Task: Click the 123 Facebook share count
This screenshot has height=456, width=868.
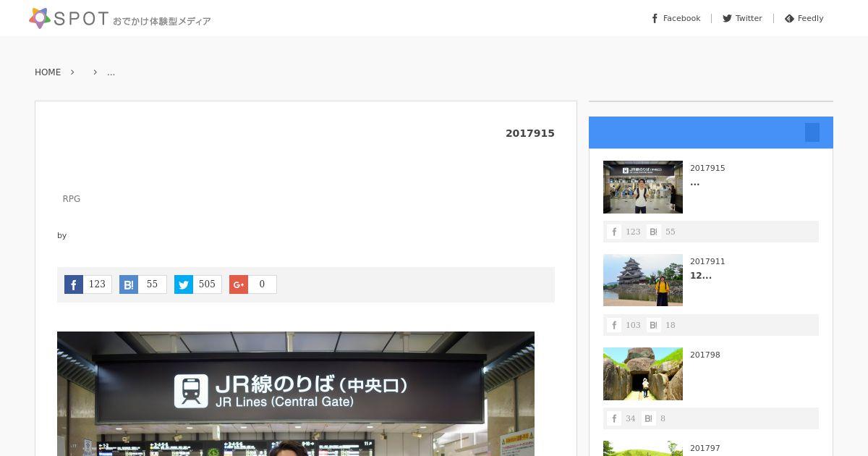Action: pyautogui.click(x=97, y=284)
